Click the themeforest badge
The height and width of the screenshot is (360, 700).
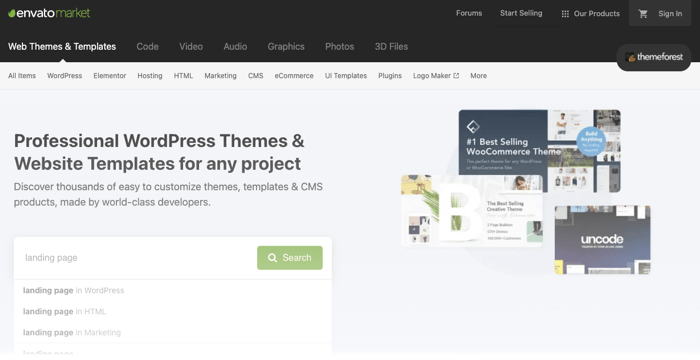click(x=654, y=57)
